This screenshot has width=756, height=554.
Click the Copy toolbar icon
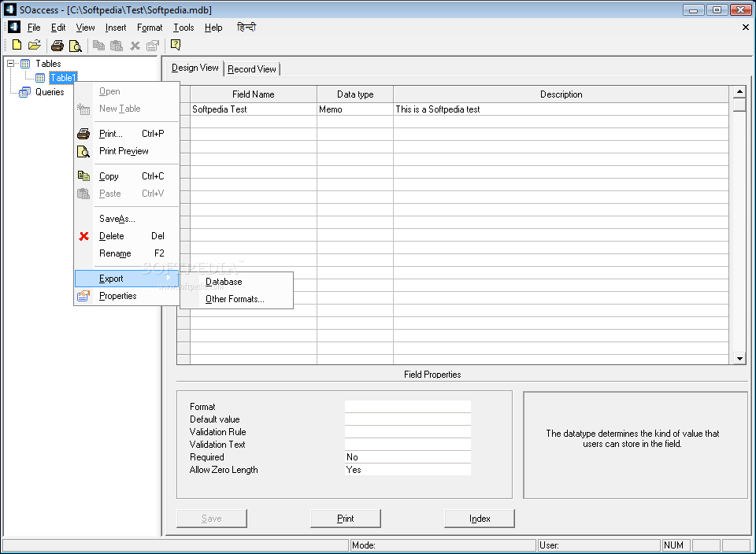pos(99,46)
